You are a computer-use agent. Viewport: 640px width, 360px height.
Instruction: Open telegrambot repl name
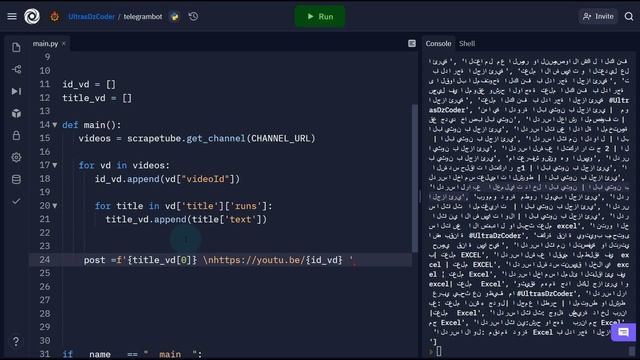click(143, 17)
